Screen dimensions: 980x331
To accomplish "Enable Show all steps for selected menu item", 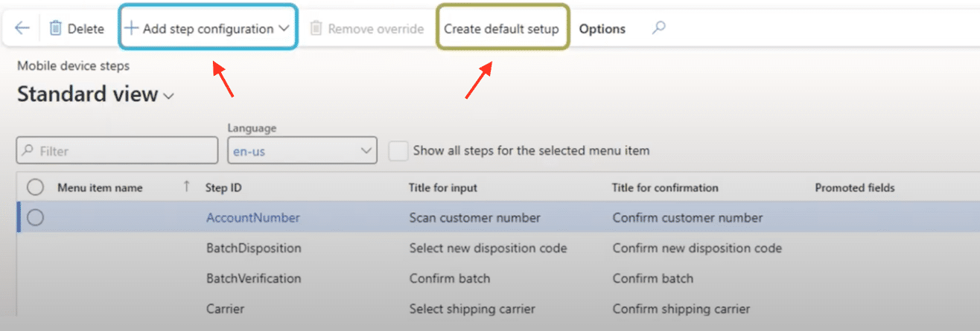I will point(399,150).
